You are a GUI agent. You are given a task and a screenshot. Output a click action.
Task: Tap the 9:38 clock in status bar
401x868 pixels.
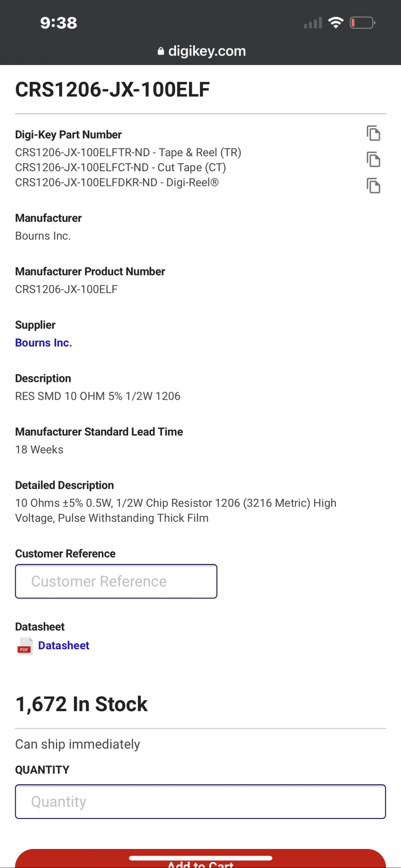tap(58, 23)
